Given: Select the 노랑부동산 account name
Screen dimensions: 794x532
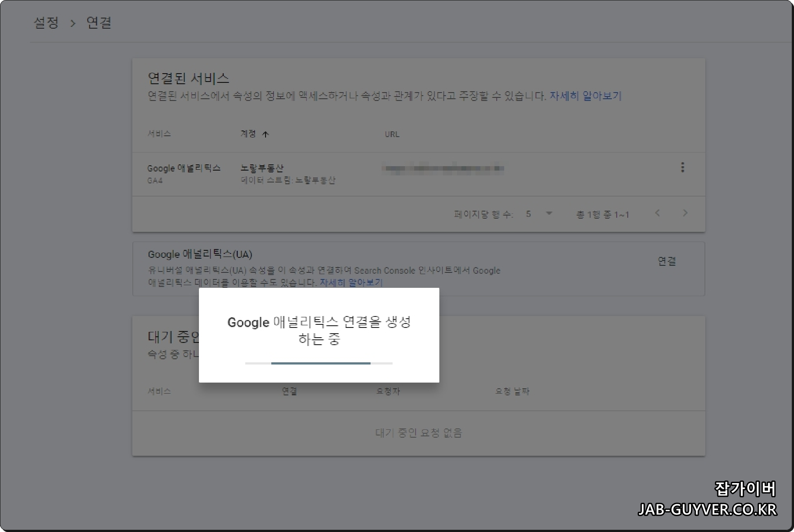Looking at the screenshot, I should [x=262, y=168].
